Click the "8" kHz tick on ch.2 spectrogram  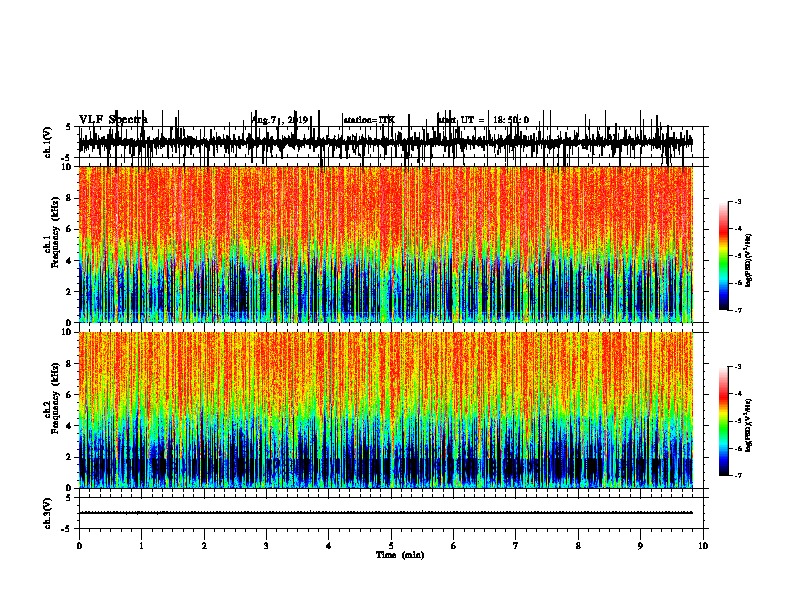coord(69,364)
